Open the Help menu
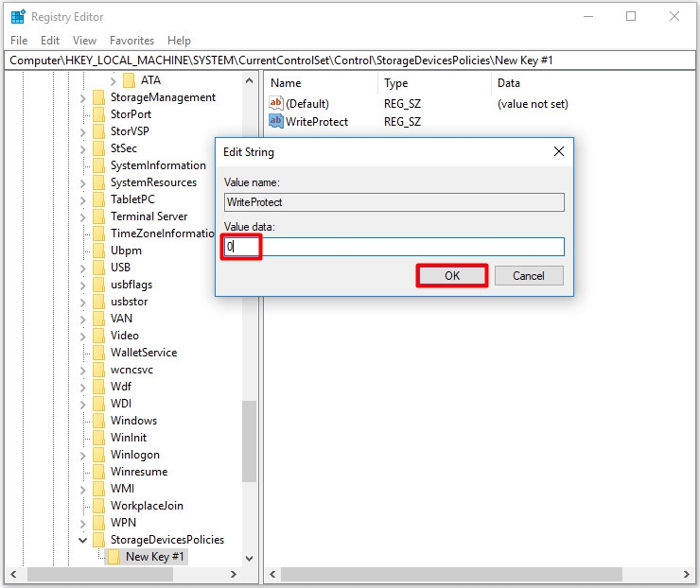The image size is (700, 588). click(x=179, y=40)
